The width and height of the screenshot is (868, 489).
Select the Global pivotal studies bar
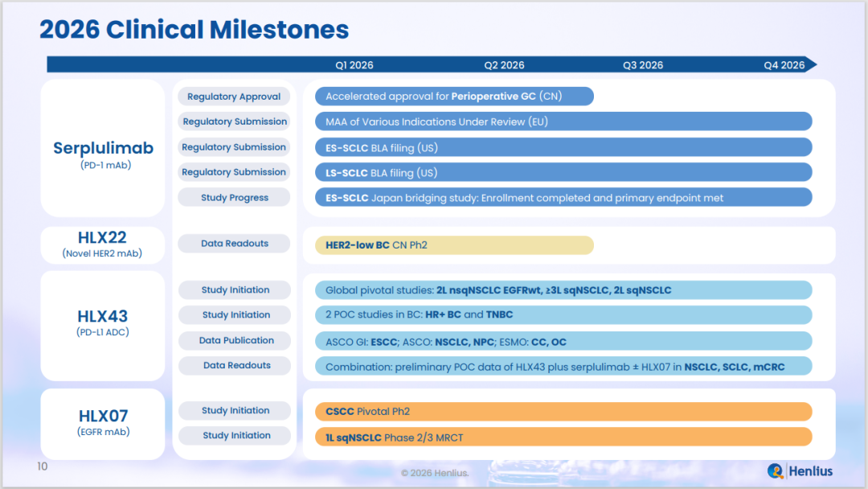(x=563, y=290)
